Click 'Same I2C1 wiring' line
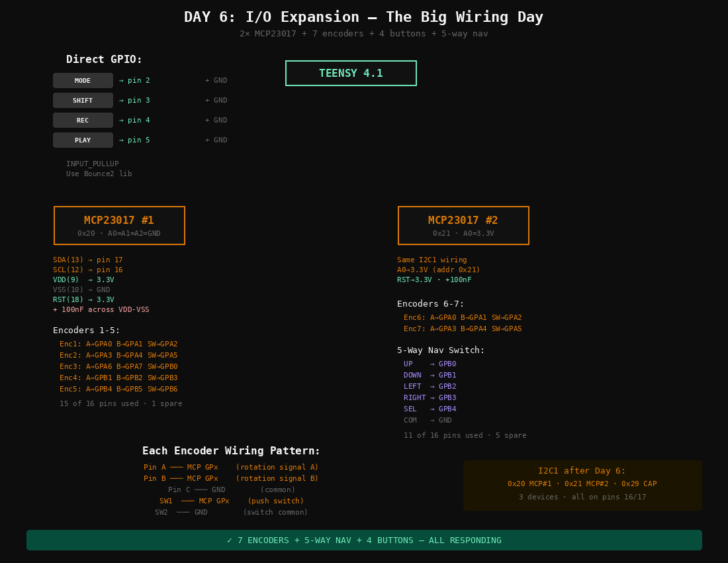Screen dimensions: 728x563 (x=432, y=260)
